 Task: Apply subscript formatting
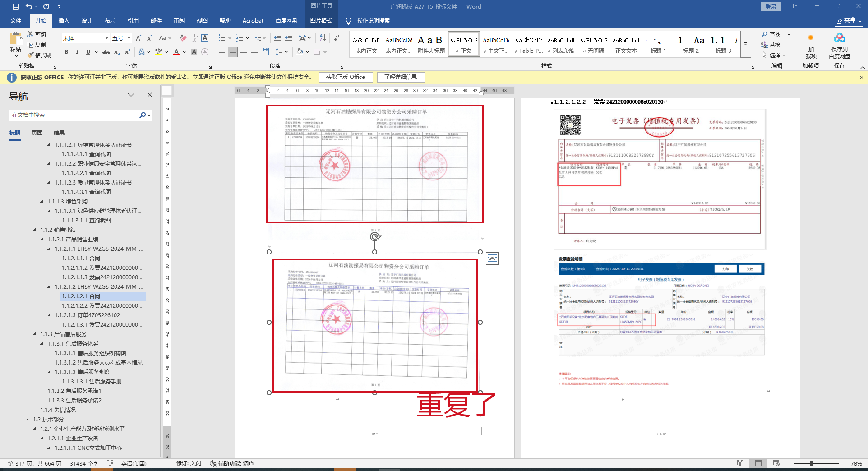[117, 52]
